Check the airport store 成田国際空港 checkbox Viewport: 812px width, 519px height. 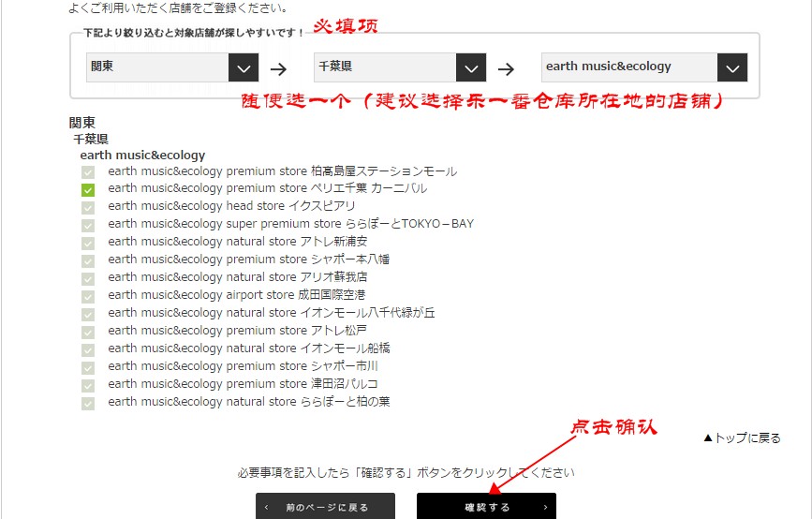[88, 296]
